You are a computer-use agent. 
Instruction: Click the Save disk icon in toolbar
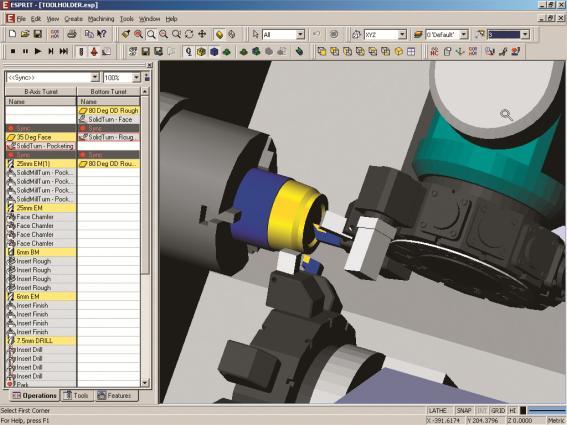[38, 34]
